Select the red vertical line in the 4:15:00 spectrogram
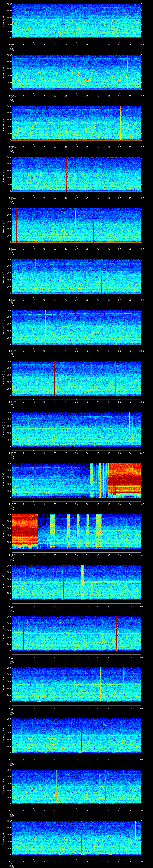153x868 pixels. 81,736
